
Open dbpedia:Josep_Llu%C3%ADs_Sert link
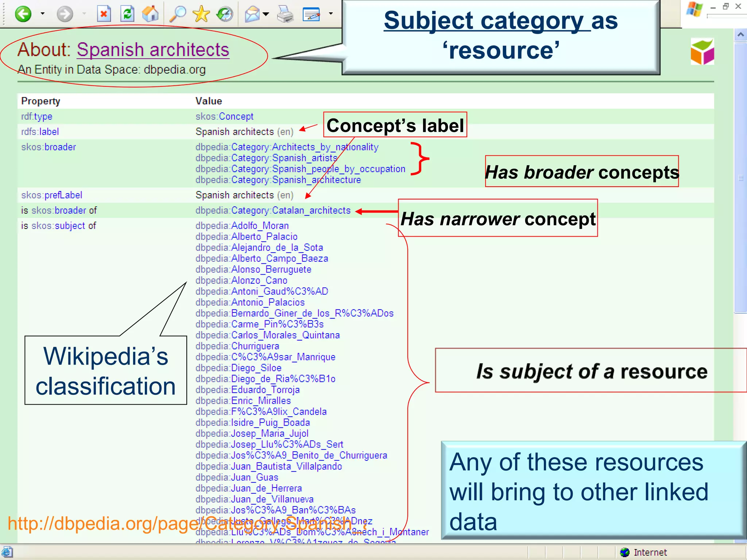(269, 444)
